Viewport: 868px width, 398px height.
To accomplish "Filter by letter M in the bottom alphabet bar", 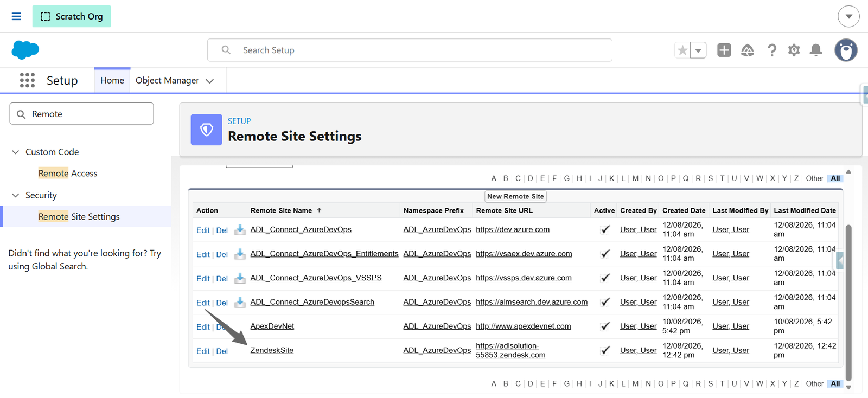I will pyautogui.click(x=635, y=384).
